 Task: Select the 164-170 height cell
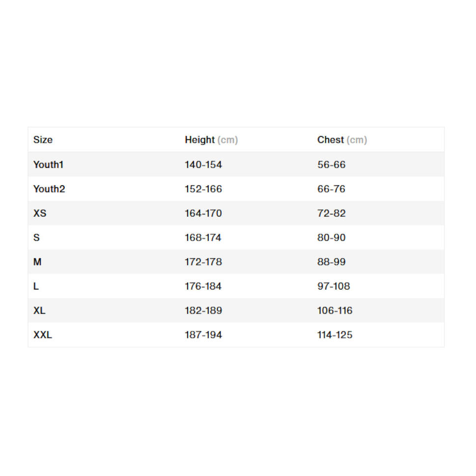point(203,213)
